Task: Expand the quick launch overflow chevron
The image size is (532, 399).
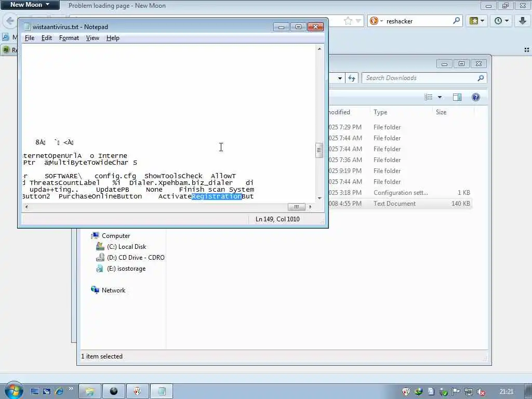Action: pyautogui.click(x=71, y=389)
